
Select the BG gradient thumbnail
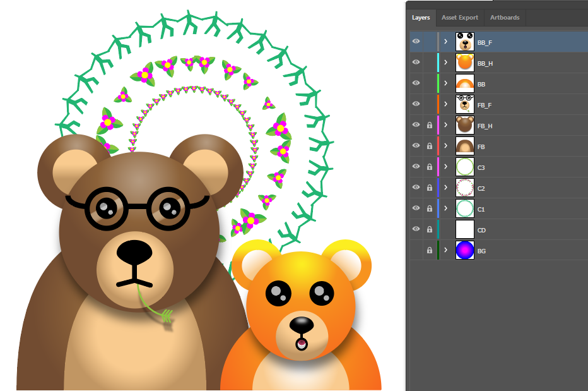coord(465,250)
